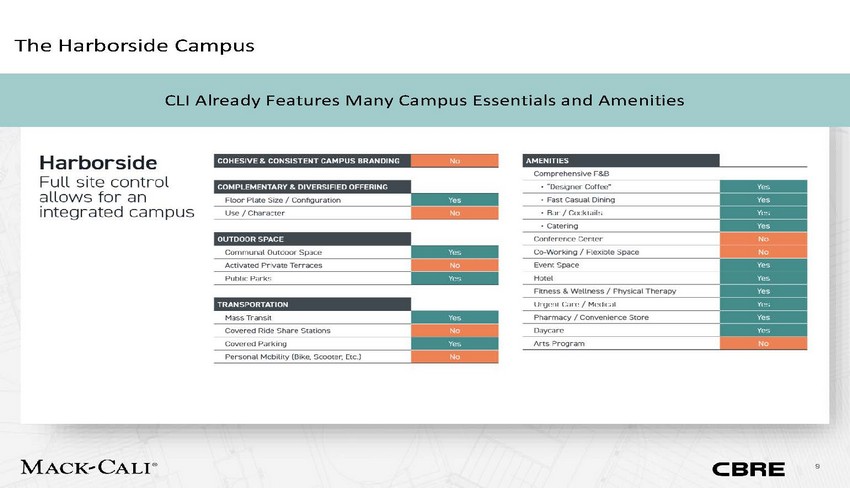Viewport: 850px width, 488px height.
Task: Click the 'Yes' cell for Mass Transit
Action: (x=455, y=317)
